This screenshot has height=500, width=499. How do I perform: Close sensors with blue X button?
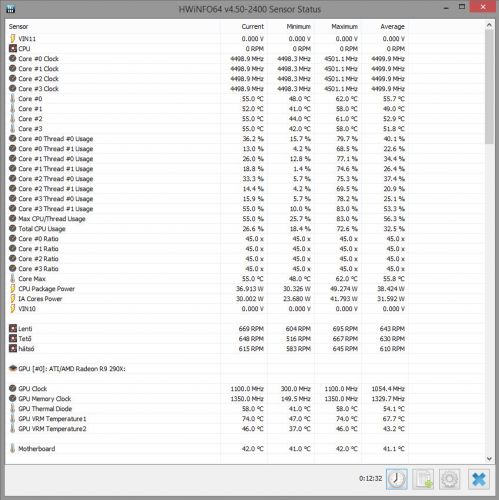[479, 479]
